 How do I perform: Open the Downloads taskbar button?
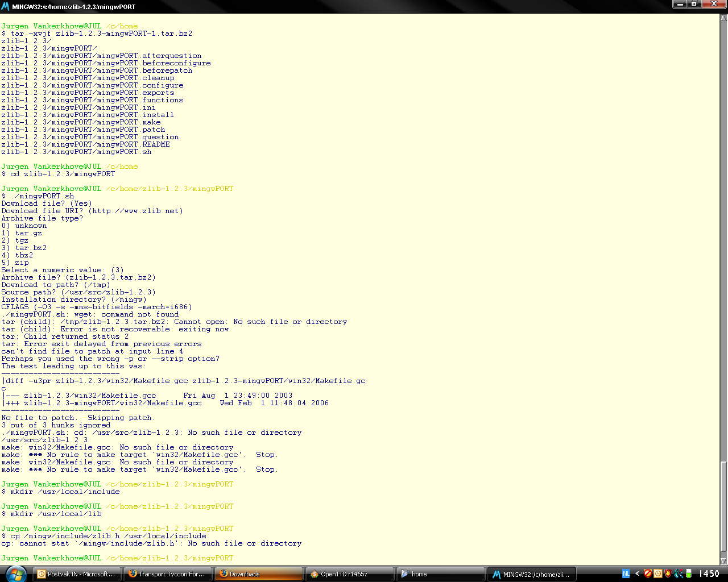[259, 574]
